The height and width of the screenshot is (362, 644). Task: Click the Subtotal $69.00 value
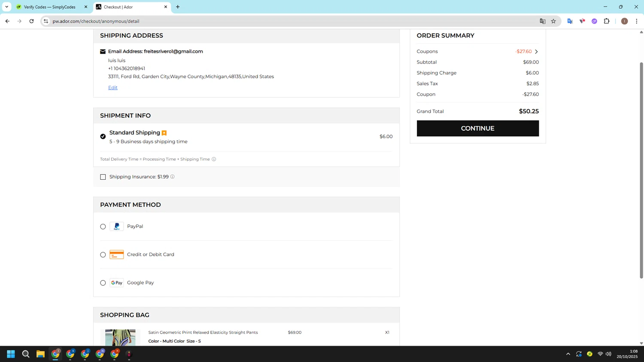(x=531, y=62)
